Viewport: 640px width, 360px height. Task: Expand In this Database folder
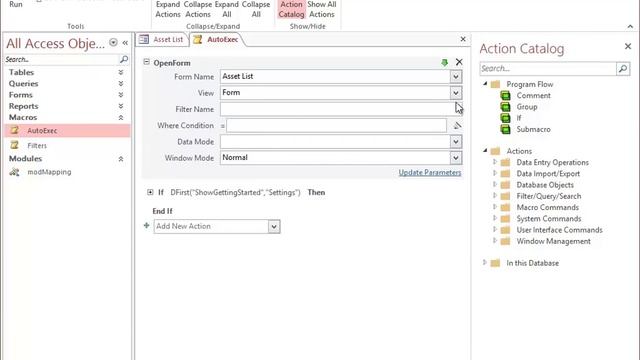coord(485,262)
